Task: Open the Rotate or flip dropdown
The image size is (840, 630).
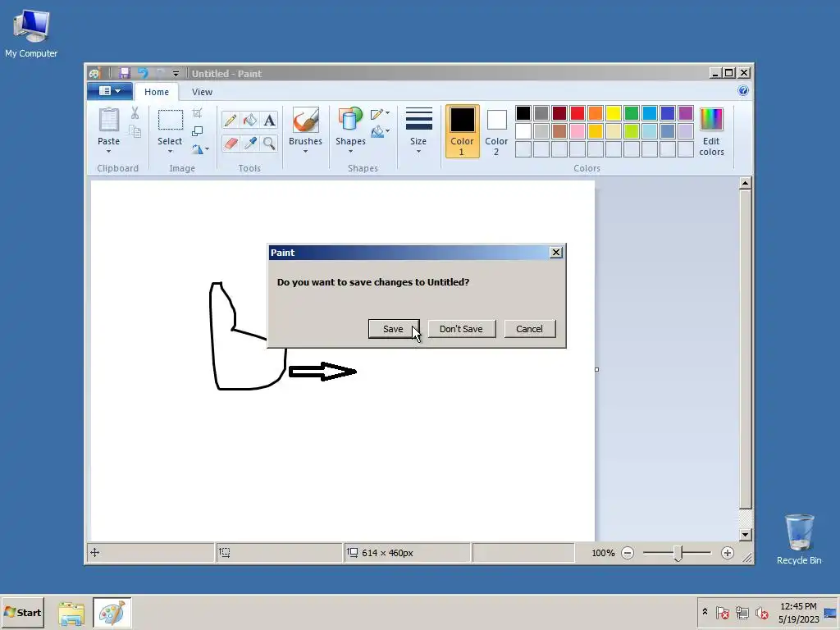Action: [200, 149]
